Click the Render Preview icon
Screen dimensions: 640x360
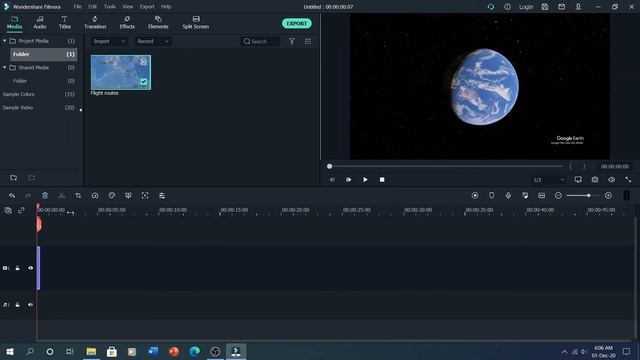(475, 196)
